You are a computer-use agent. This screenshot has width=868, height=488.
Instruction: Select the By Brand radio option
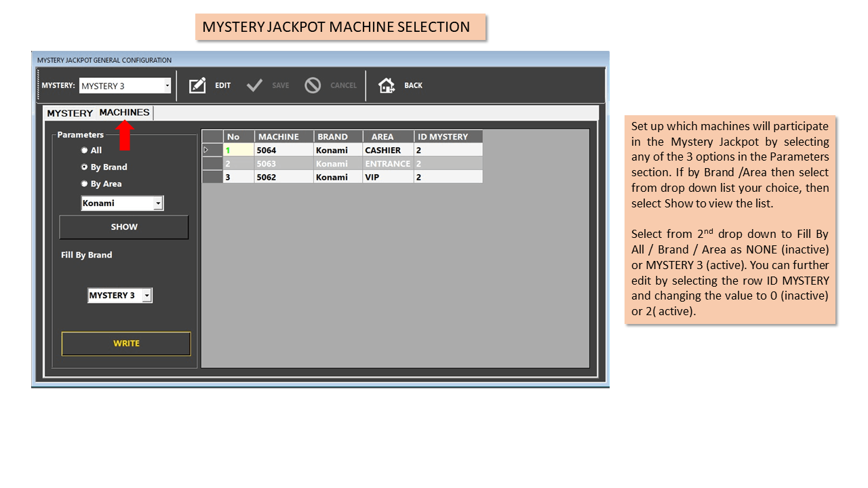coord(85,167)
